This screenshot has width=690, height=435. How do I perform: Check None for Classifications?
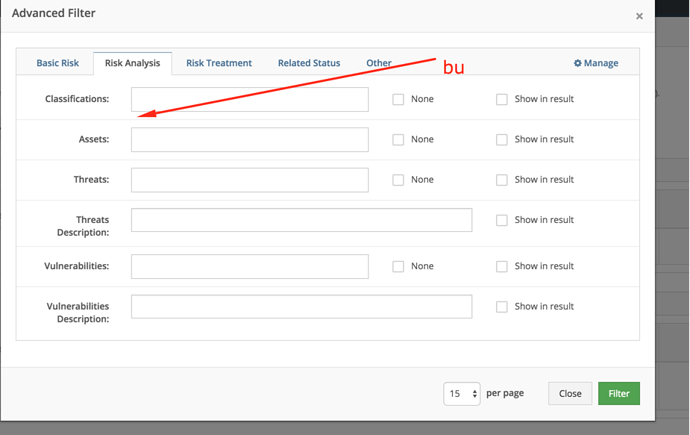[x=398, y=99]
